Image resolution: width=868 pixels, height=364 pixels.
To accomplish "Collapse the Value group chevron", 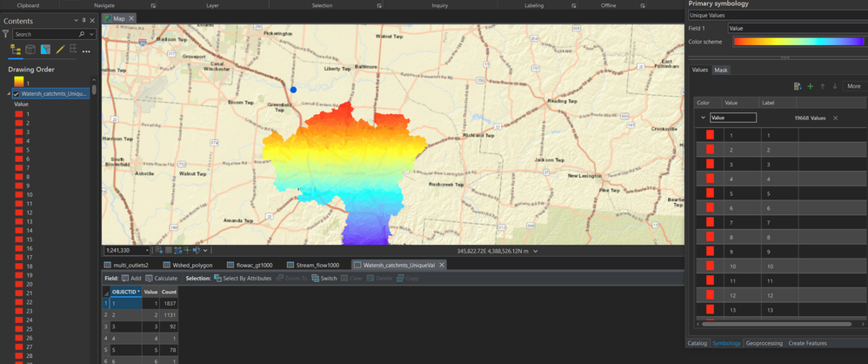I will pos(703,118).
